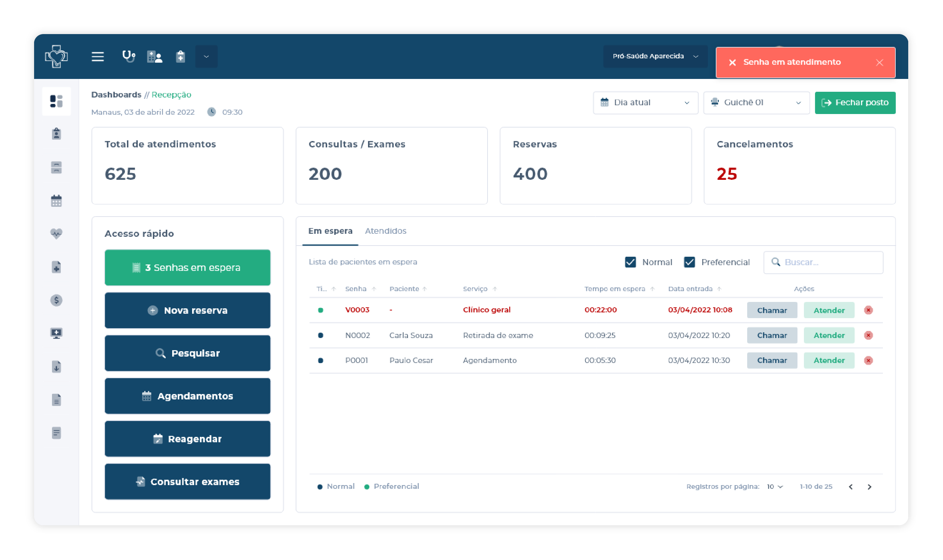Image resolution: width=943 pixels, height=560 pixels.
Task: Go to next page of records
Action: (x=869, y=487)
